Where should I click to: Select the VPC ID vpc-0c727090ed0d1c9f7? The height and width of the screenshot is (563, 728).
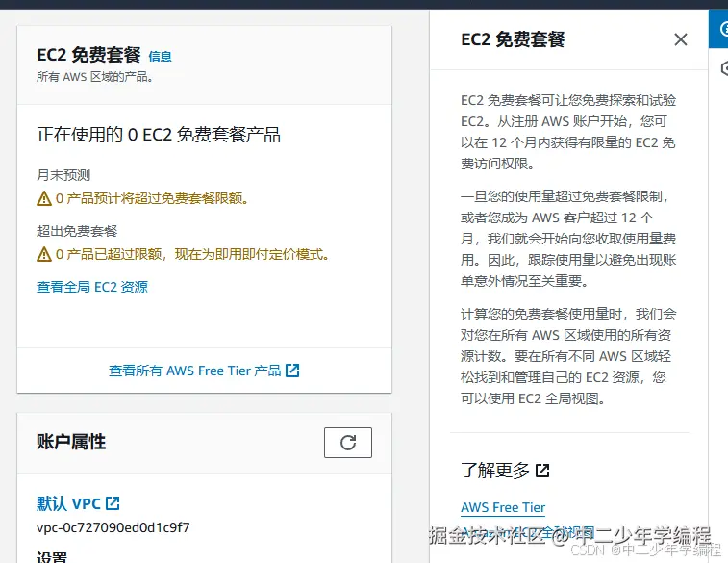113,527
